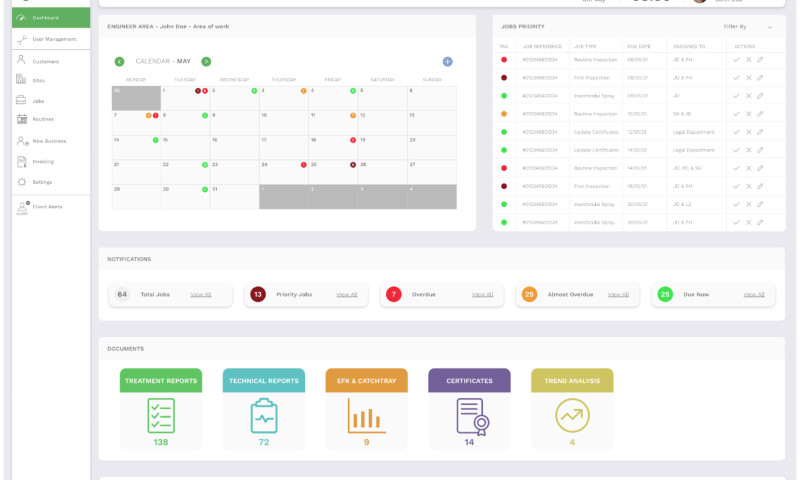This screenshot has height=480, width=800.
Task: Click red tag of Routine Inspection 06/05/21 row
Action: (x=504, y=60)
